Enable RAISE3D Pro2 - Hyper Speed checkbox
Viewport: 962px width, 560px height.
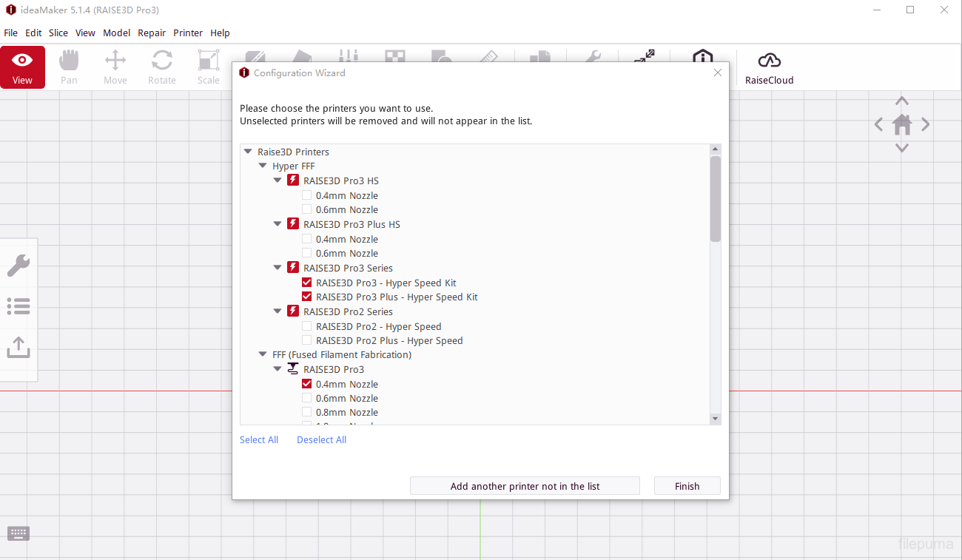(x=307, y=326)
